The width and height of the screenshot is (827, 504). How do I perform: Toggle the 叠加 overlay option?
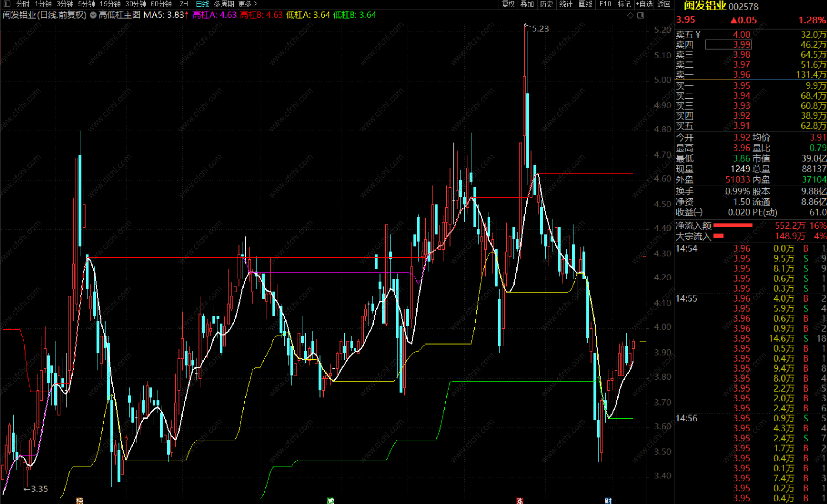(x=527, y=4)
